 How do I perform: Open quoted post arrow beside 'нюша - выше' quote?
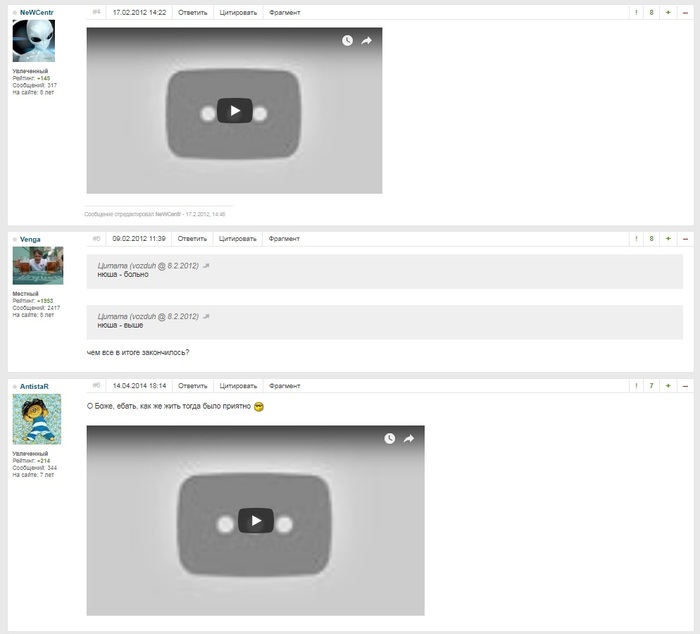pyautogui.click(x=206, y=317)
